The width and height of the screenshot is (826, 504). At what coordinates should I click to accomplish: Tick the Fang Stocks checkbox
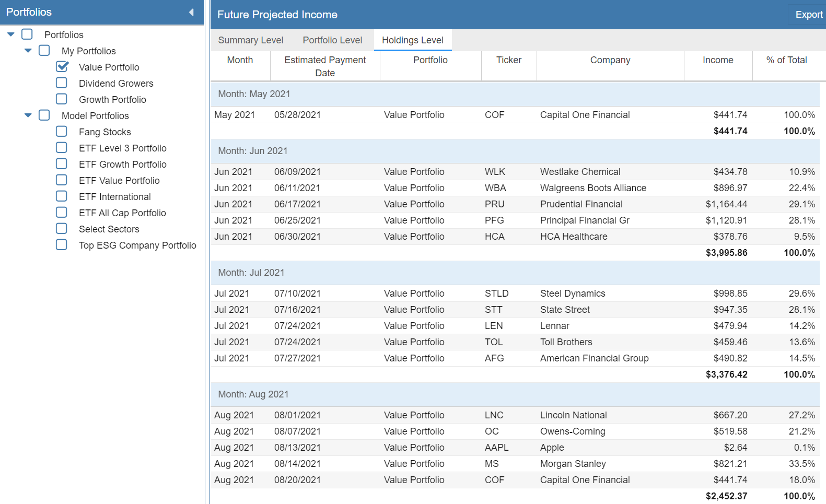(x=62, y=132)
